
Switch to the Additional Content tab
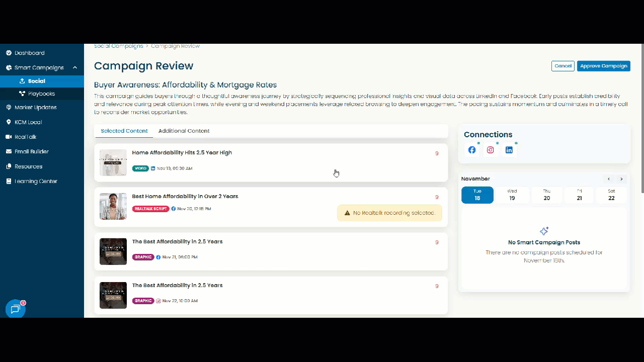184,131
